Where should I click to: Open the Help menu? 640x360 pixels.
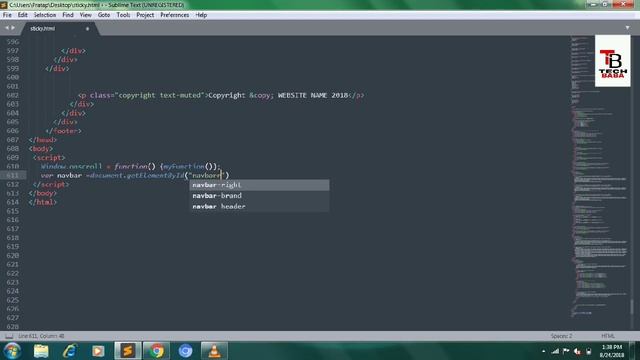(201, 15)
